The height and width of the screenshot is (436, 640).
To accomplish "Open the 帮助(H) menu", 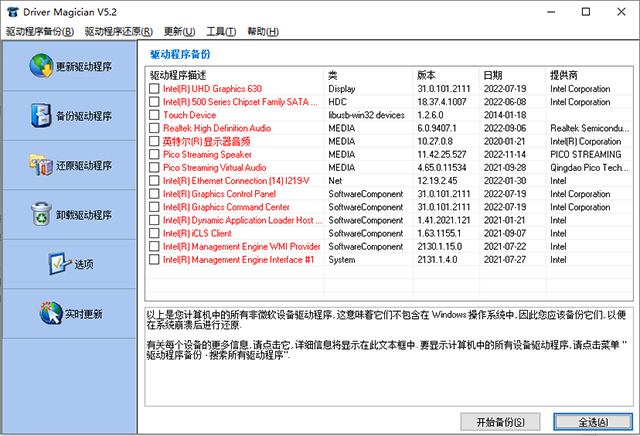I will [263, 31].
